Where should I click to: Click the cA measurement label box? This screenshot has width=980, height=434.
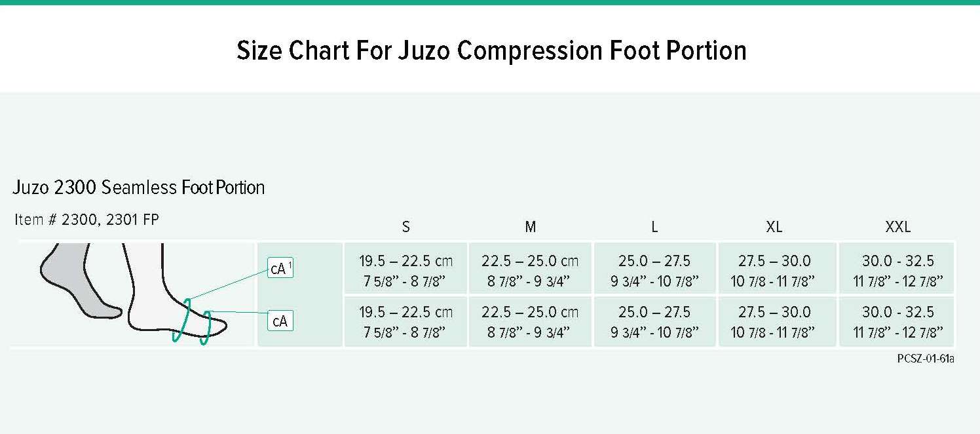(x=280, y=321)
